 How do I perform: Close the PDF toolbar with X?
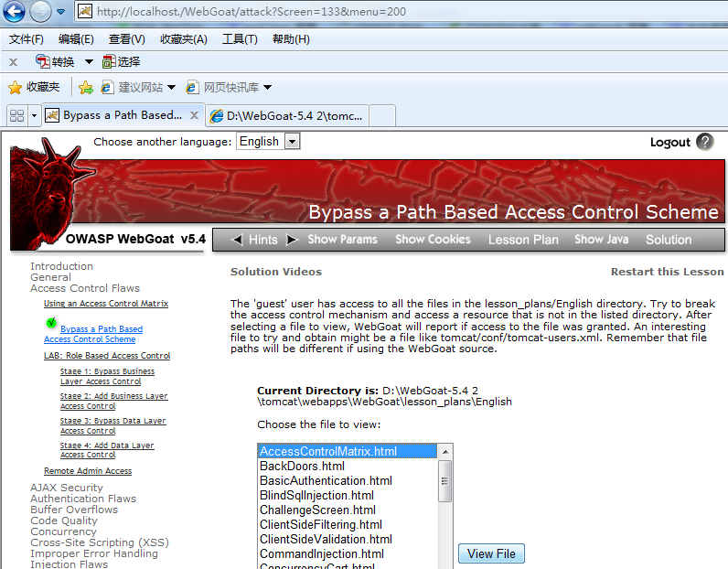click(x=14, y=62)
